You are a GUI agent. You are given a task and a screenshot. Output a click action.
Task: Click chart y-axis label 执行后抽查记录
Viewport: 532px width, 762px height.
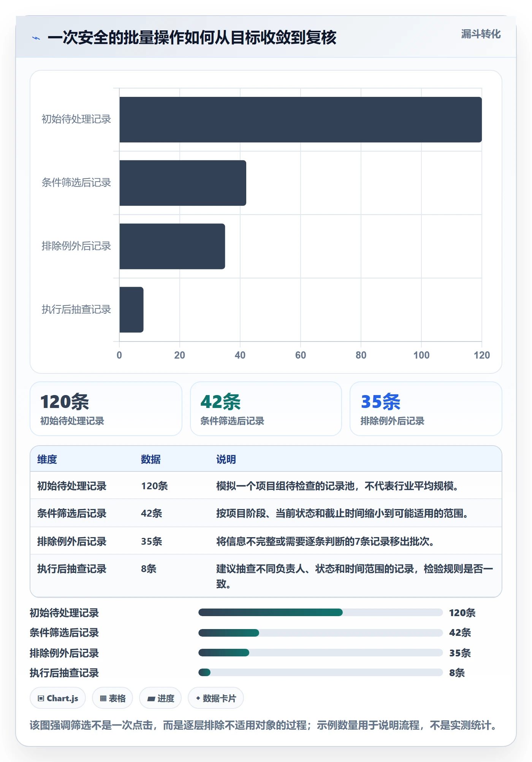click(76, 310)
